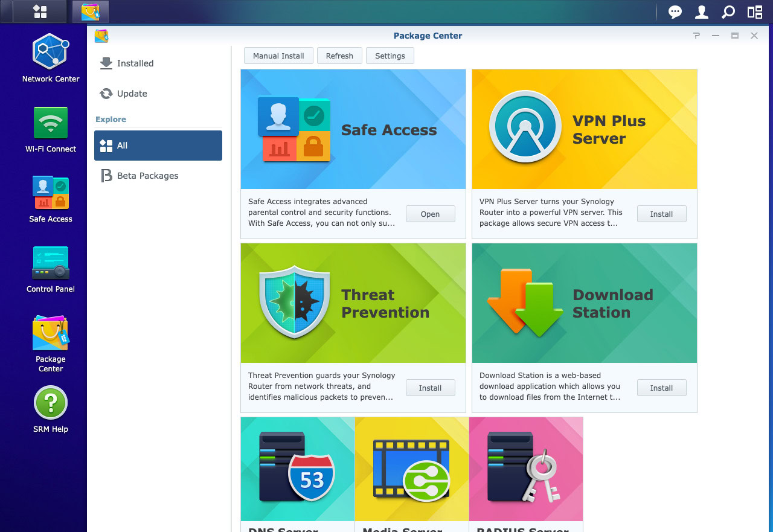Open Network Center desktop icon

point(51,58)
